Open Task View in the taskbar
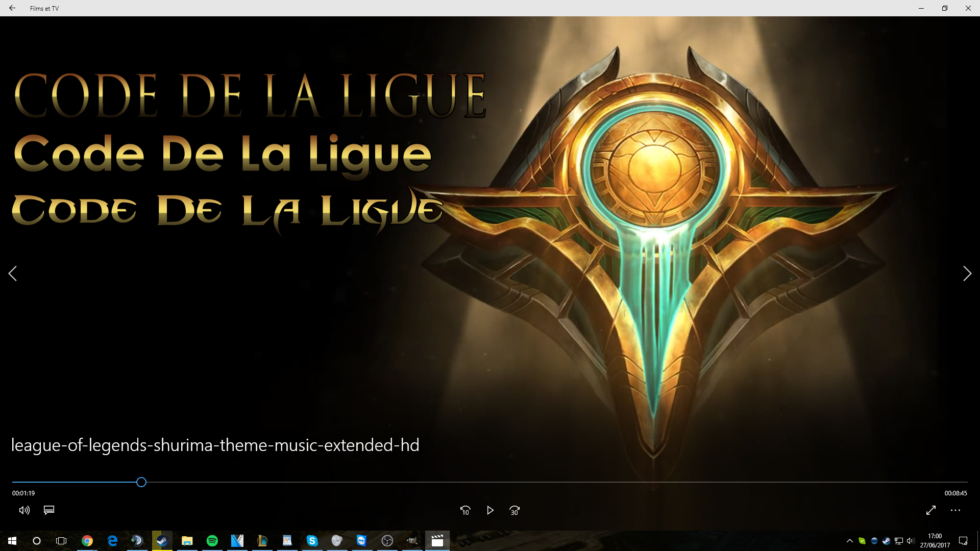 [61, 541]
